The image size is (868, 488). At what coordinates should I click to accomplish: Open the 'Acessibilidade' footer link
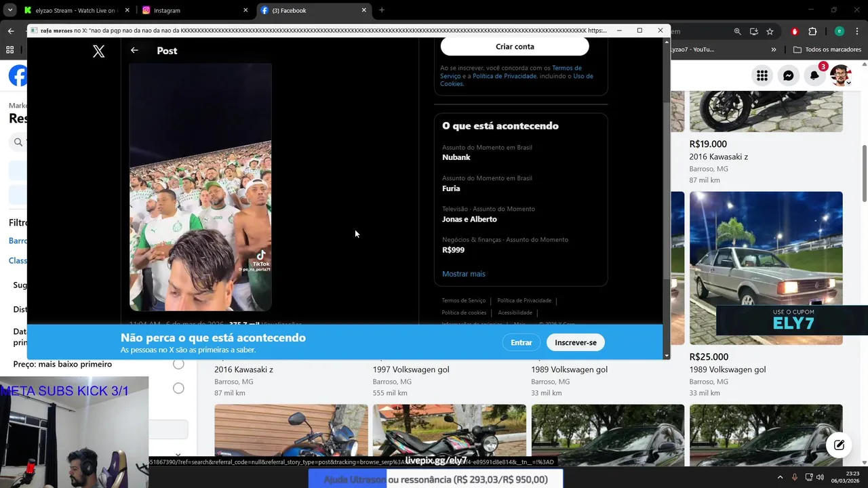(515, 312)
